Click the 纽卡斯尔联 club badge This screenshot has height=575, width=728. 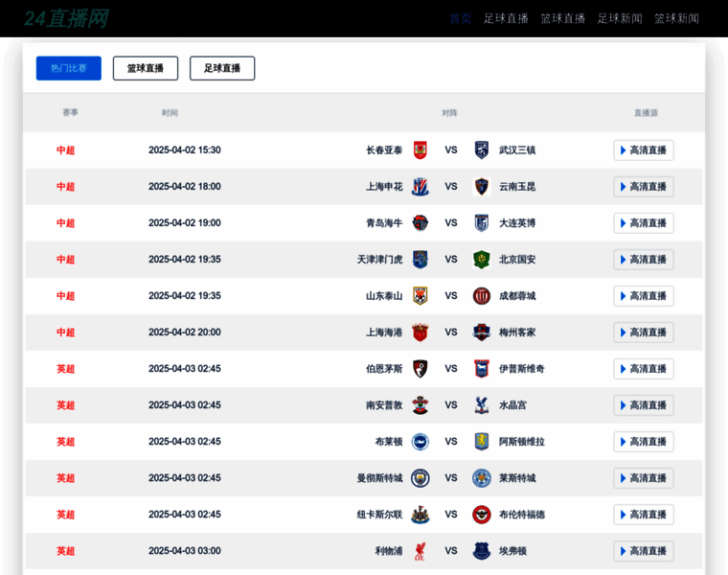421,515
